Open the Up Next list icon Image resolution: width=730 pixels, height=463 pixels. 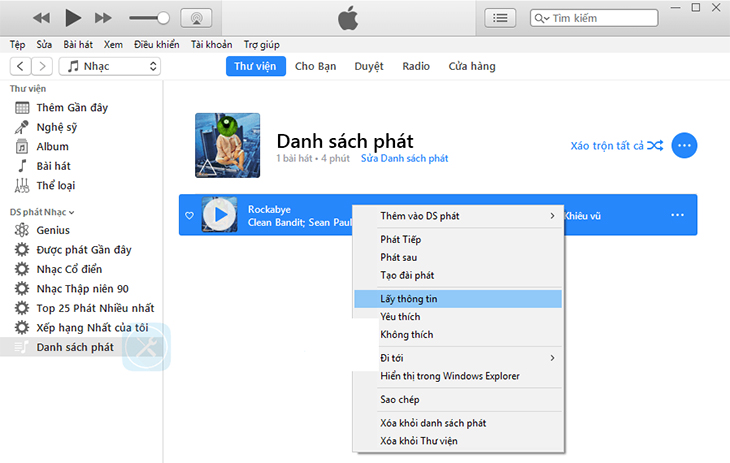click(500, 18)
